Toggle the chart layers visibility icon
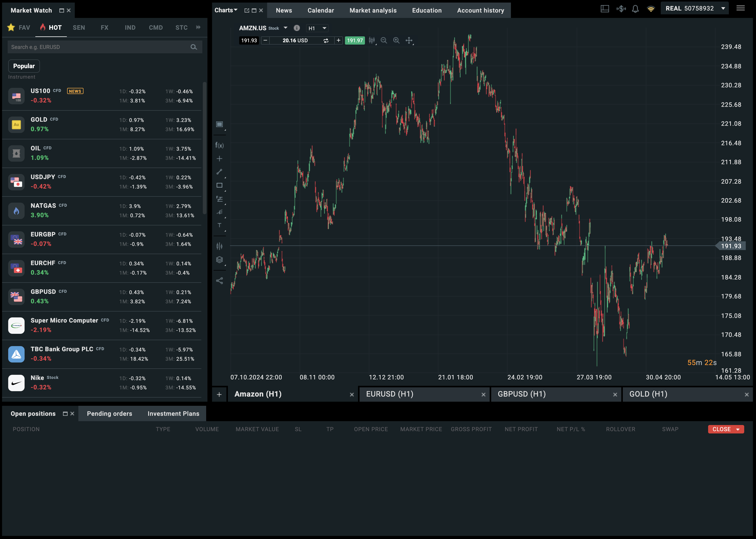This screenshot has height=539, width=756. (x=219, y=260)
